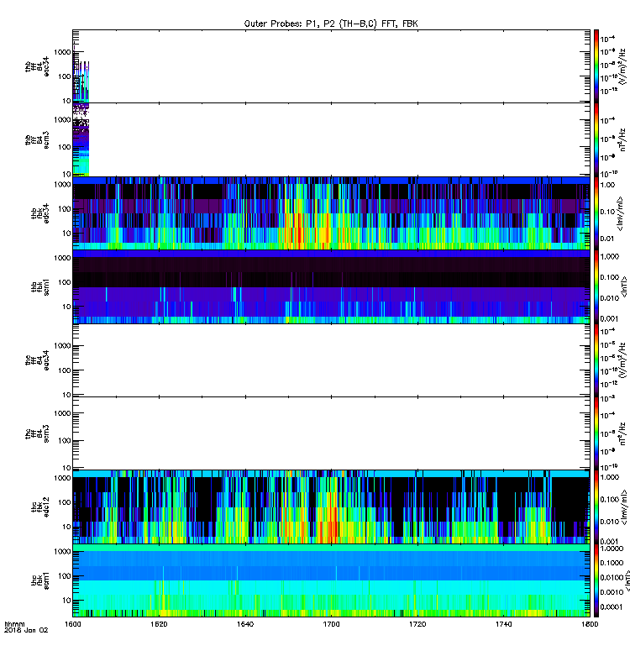
Task: Click the thc fbk edc12 spectrogram panel
Action: [x=331, y=507]
